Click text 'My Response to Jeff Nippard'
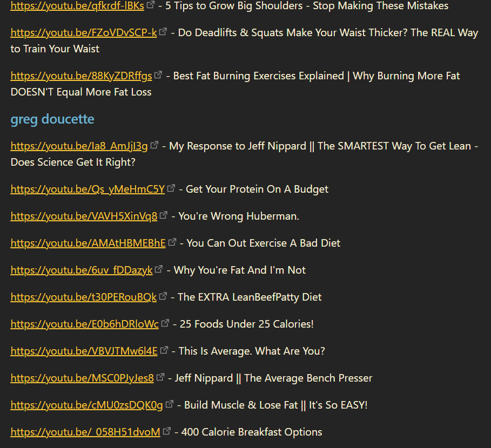 [x=238, y=146]
